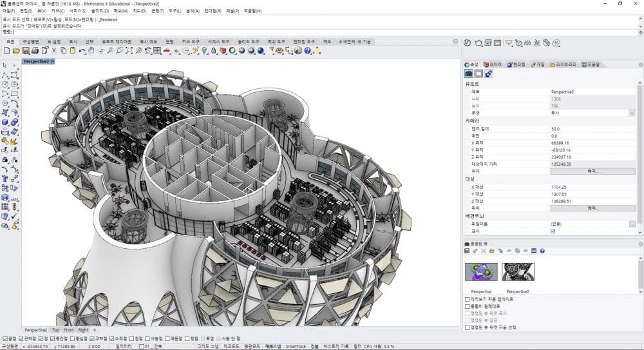Switch to the Top viewport tab
Image resolution: width=644 pixels, height=350 pixels.
[55, 330]
